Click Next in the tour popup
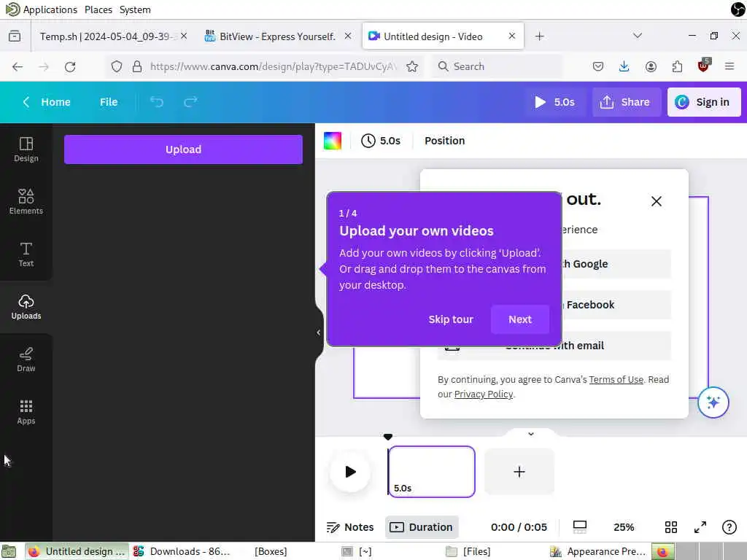 [519, 319]
